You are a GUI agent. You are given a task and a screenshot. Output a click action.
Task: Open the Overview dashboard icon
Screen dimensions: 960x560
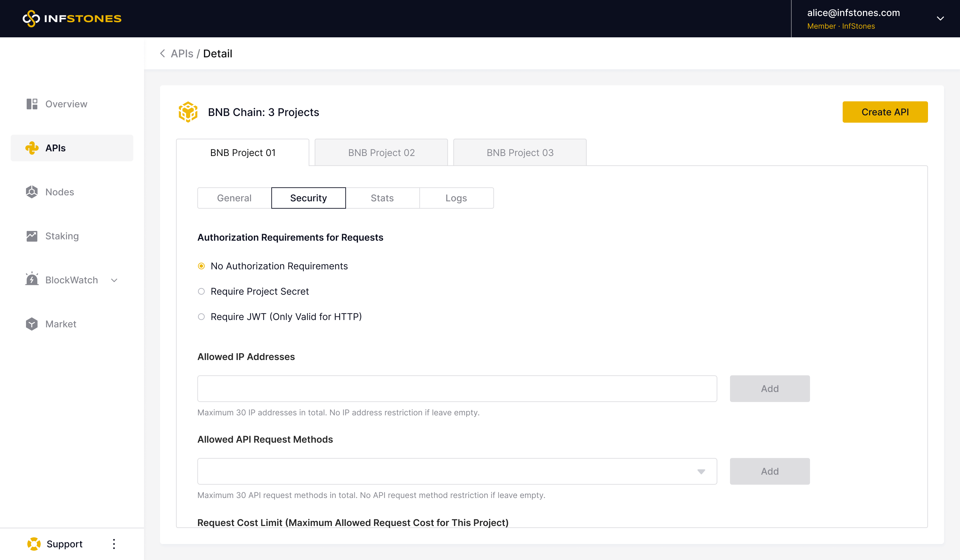coord(32,104)
